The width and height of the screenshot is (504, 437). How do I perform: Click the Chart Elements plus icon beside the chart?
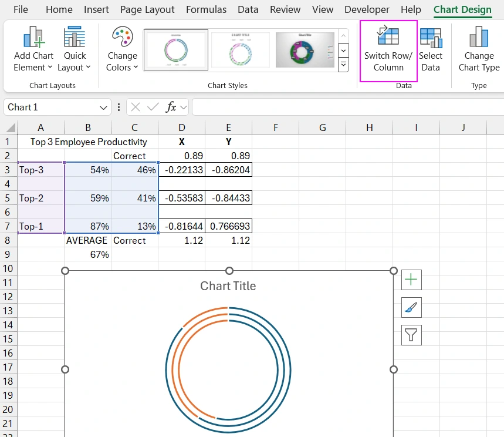411,280
